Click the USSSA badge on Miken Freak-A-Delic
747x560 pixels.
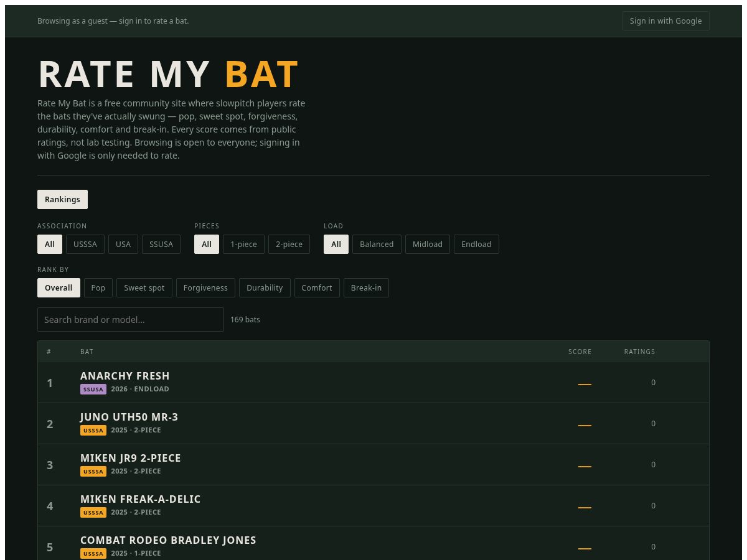[93, 513]
